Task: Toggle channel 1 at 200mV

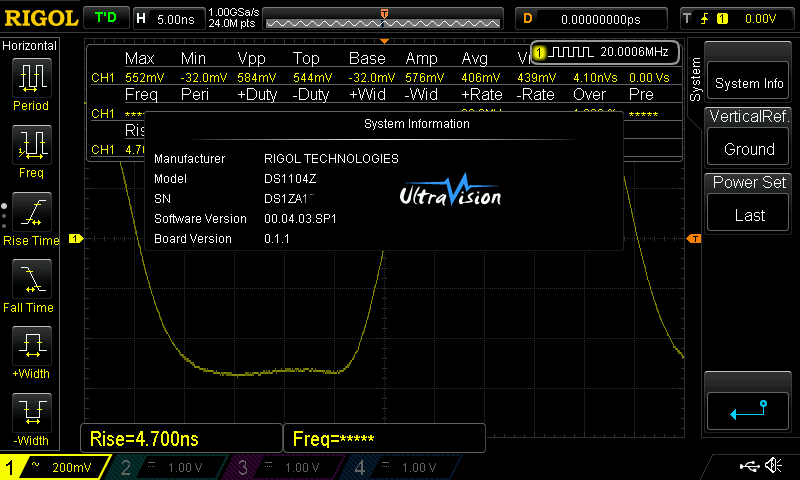Action: coord(54,467)
